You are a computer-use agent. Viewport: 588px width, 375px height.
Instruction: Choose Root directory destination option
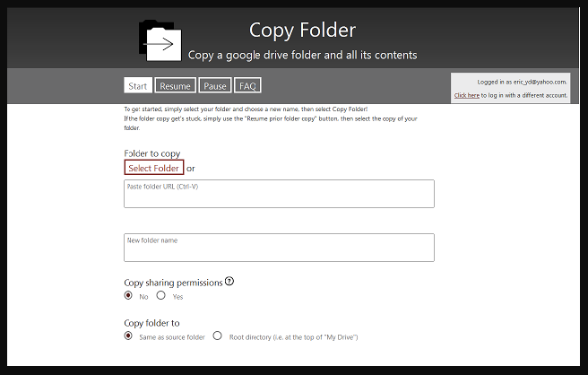218,336
